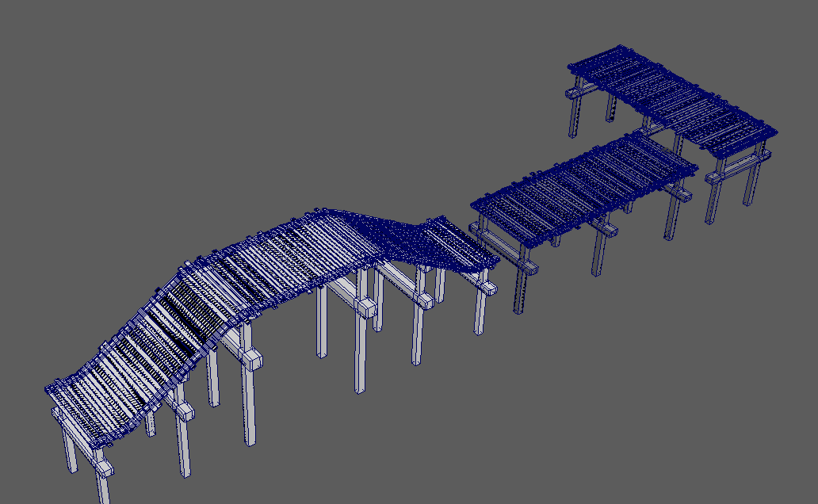Select the cross beam at the far platform's right end

tap(733, 167)
